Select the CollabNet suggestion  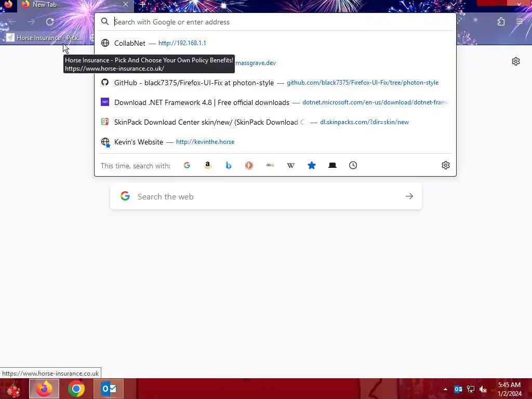tap(275, 43)
